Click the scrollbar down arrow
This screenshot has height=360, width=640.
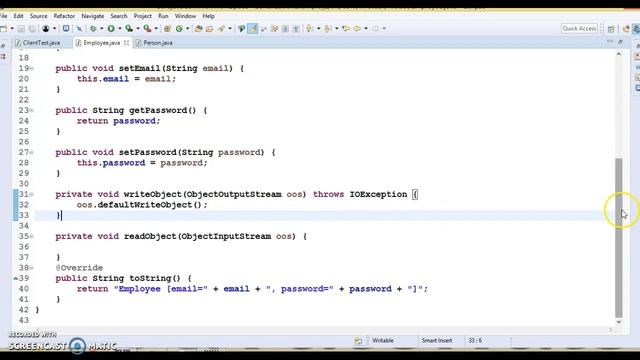[619, 322]
